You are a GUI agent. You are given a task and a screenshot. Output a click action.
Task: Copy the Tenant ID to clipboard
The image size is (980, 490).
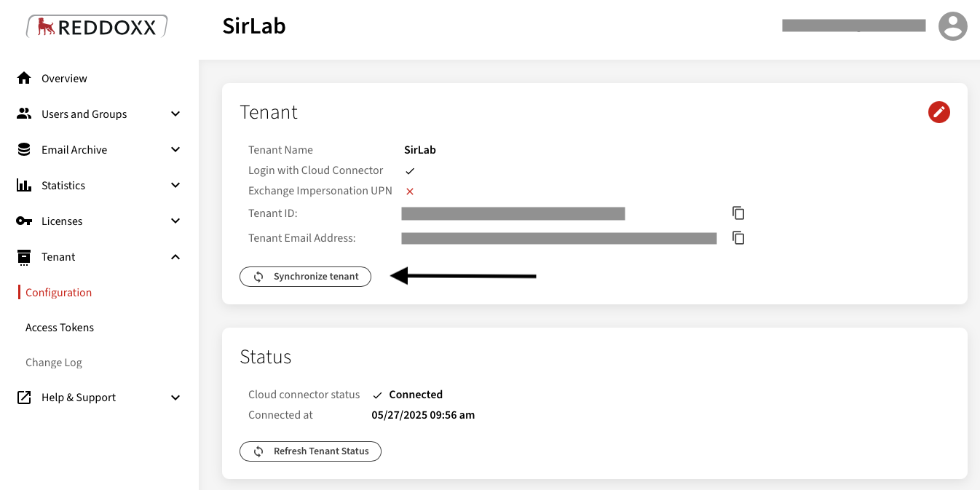tap(738, 213)
